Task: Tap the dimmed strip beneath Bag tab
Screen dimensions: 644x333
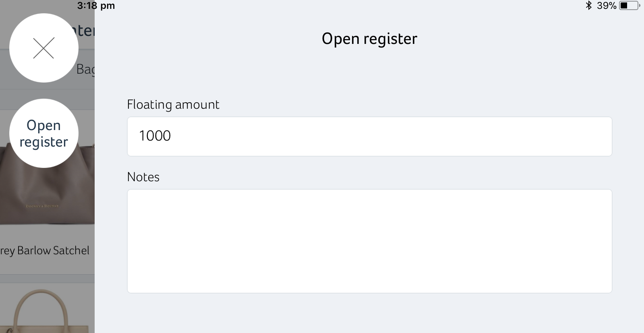Action: 47,99
